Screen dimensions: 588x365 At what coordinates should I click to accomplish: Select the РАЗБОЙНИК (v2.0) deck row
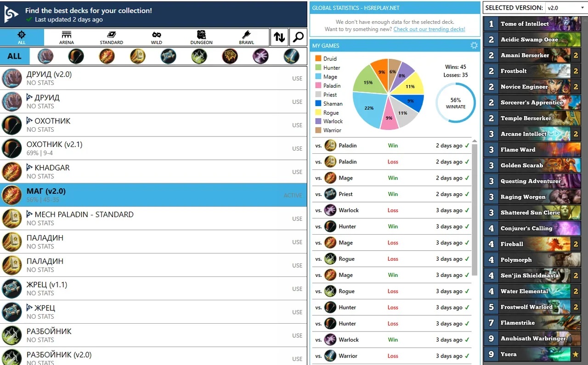153,357
